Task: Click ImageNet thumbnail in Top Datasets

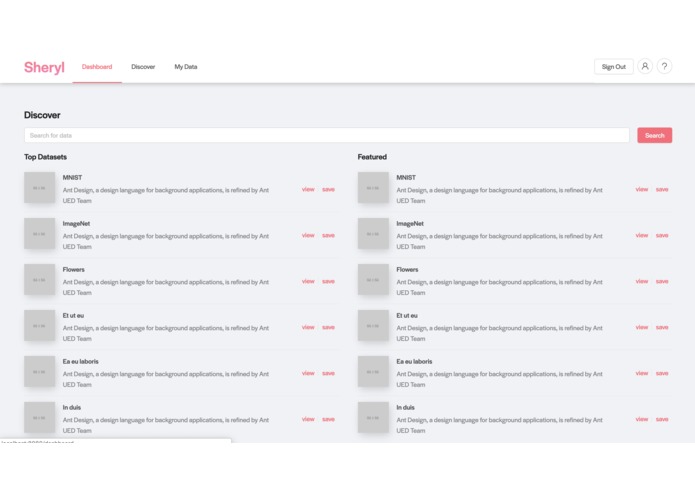Action: point(39,234)
